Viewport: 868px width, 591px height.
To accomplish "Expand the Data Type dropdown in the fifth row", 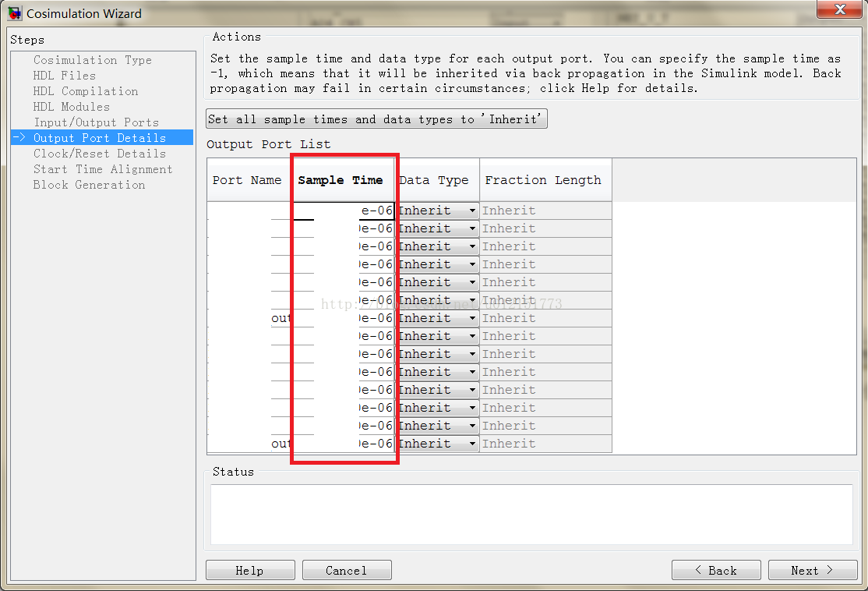I will (437, 282).
